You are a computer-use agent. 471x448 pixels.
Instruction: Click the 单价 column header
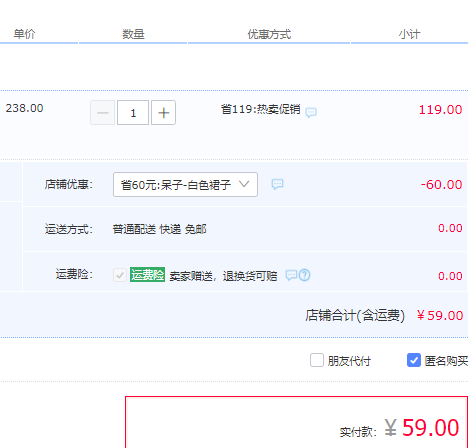click(24, 34)
